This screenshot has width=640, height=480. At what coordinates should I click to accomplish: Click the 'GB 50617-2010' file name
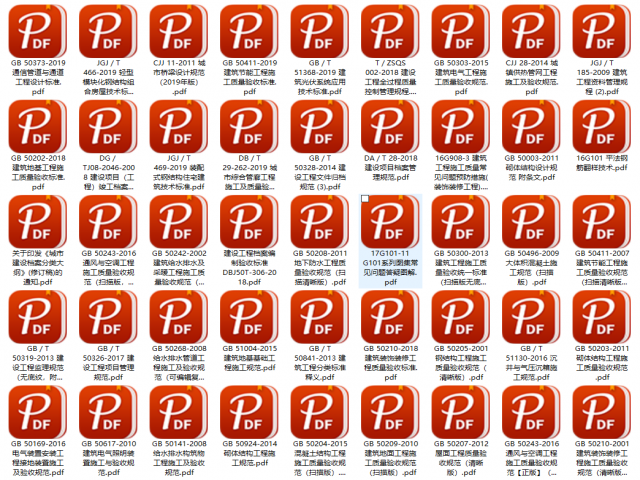pyautogui.click(x=108, y=458)
